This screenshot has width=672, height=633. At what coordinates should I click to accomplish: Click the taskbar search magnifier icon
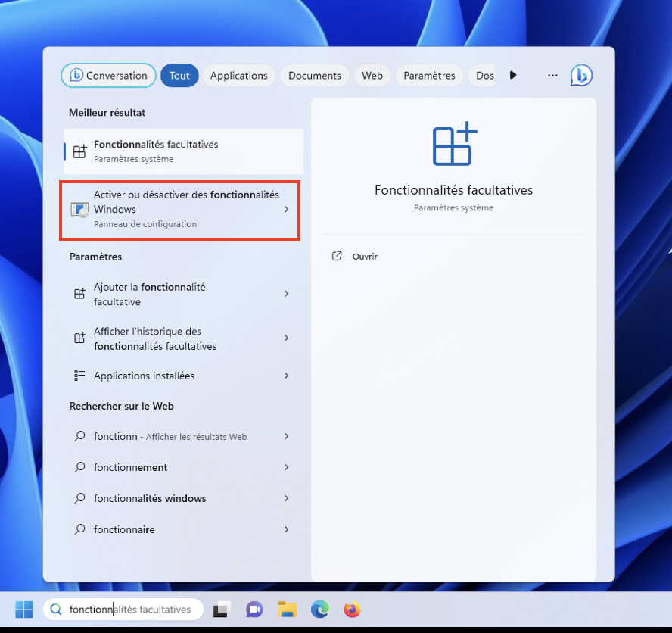coord(56,610)
